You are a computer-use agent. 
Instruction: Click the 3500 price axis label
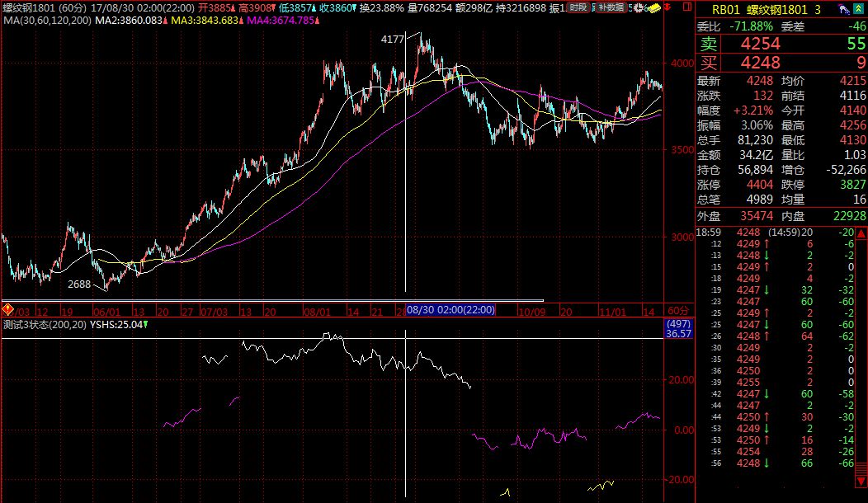tap(682, 150)
